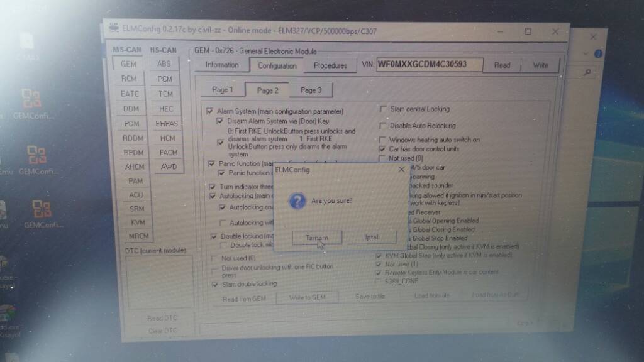Select the AHCM module
Image resolution: width=644 pixels, height=362 pixels.
pyautogui.click(x=135, y=167)
